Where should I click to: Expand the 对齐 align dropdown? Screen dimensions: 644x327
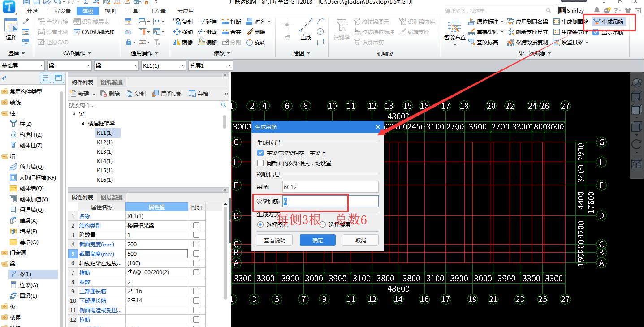(x=268, y=22)
